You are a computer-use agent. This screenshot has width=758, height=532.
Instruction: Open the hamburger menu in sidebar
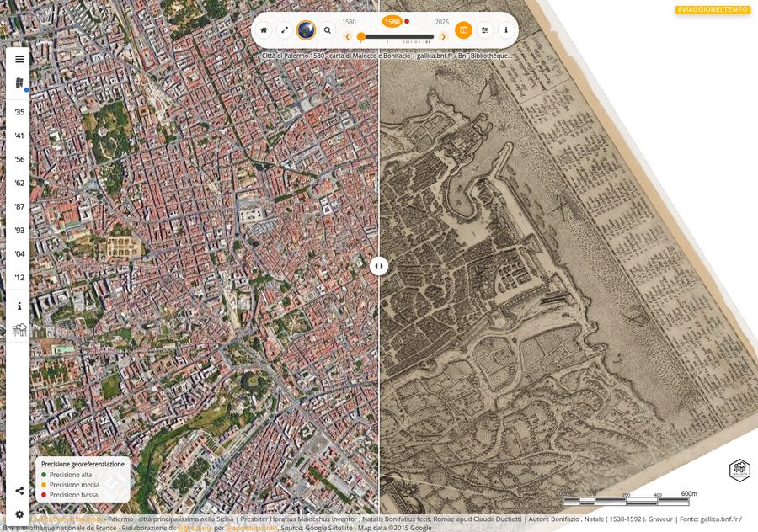tap(19, 60)
